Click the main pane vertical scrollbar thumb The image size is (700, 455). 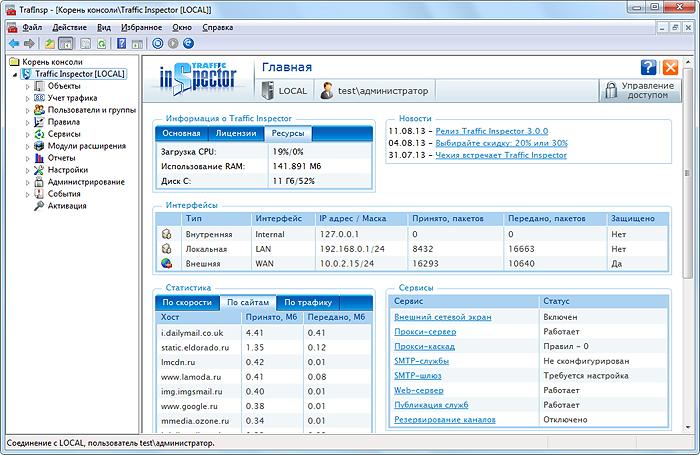click(688, 173)
